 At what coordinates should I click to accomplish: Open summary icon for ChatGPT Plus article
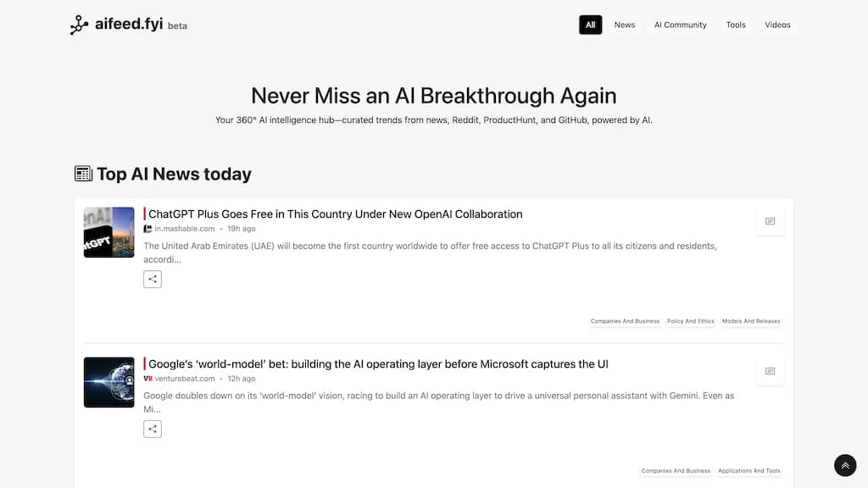click(x=770, y=221)
